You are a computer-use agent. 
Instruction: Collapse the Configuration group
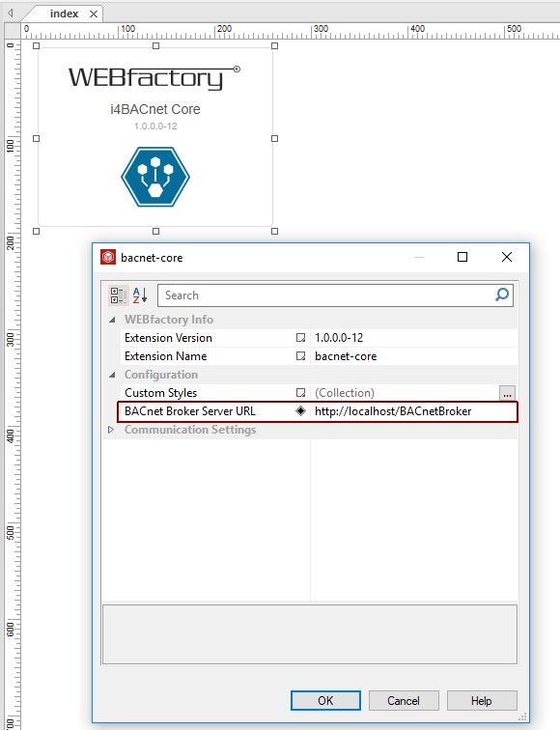coord(112,375)
